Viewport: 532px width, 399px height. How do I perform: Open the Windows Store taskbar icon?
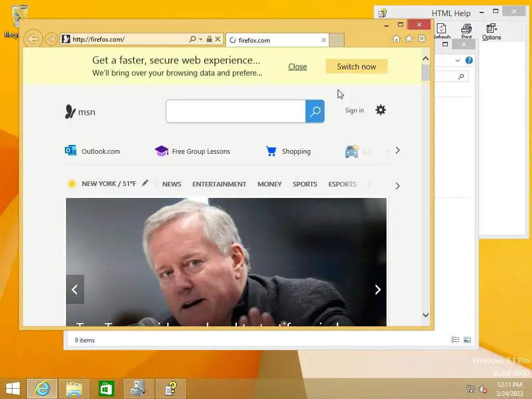106,389
